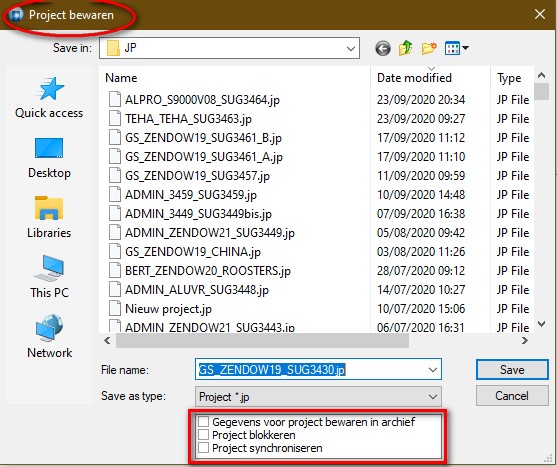The image size is (557, 467).
Task: Sort files by Name column
Action: (121, 78)
